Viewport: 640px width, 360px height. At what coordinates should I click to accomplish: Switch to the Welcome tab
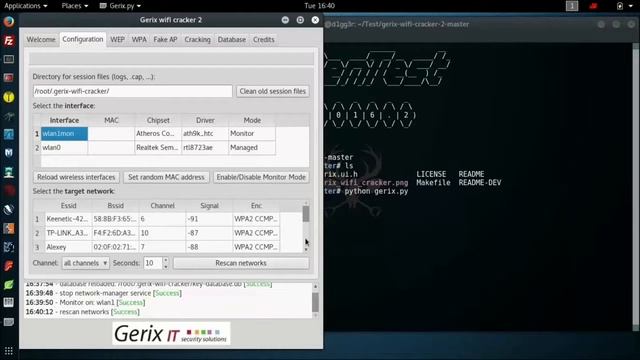41,40
